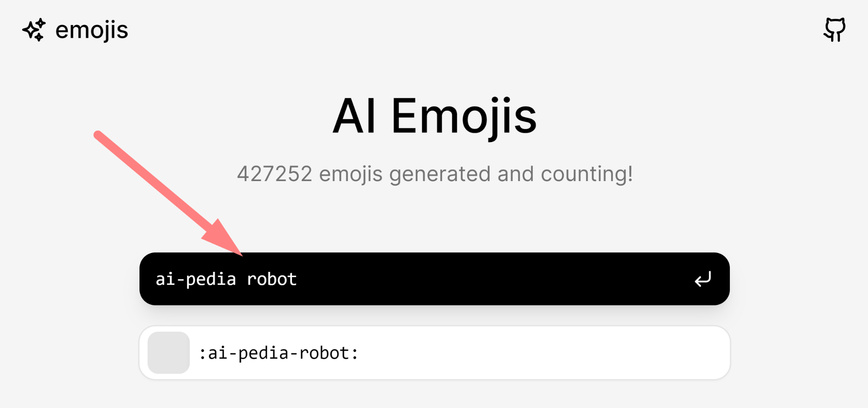Click the "counting!" word in subtitle
The image size is (868, 408).
point(587,173)
